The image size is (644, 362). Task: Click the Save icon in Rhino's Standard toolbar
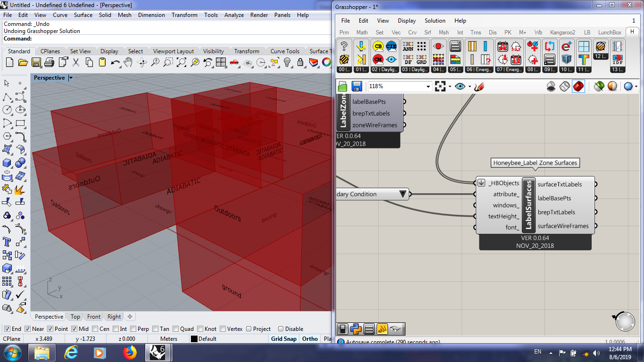tap(36, 63)
